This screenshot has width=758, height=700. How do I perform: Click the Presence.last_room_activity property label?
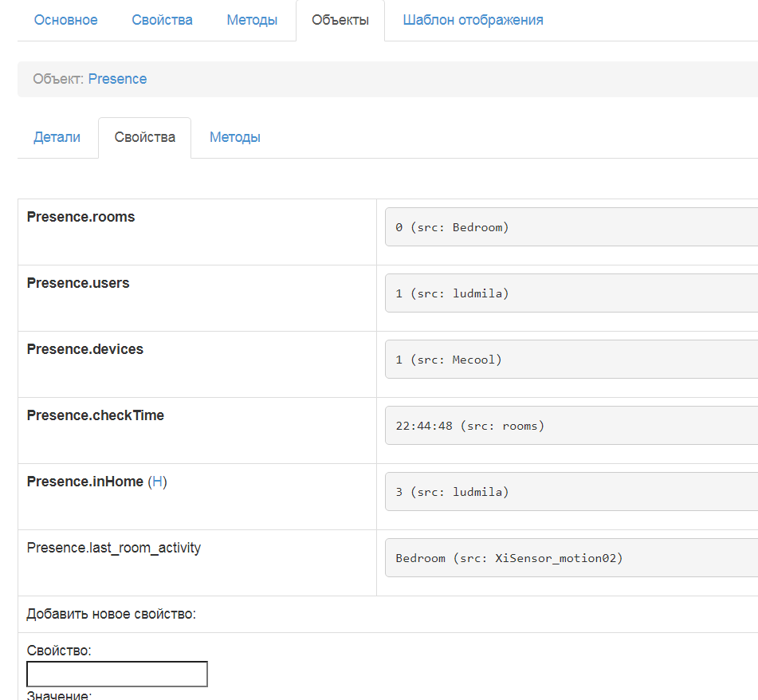coord(113,548)
